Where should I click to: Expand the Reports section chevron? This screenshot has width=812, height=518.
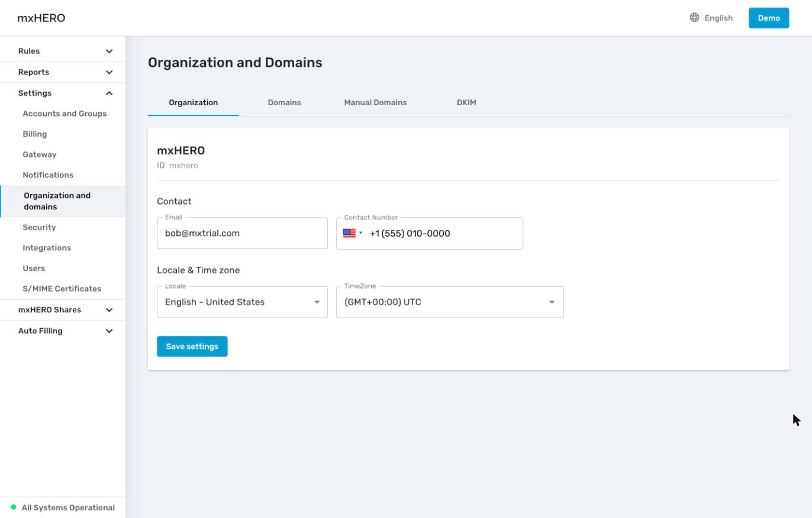click(109, 72)
